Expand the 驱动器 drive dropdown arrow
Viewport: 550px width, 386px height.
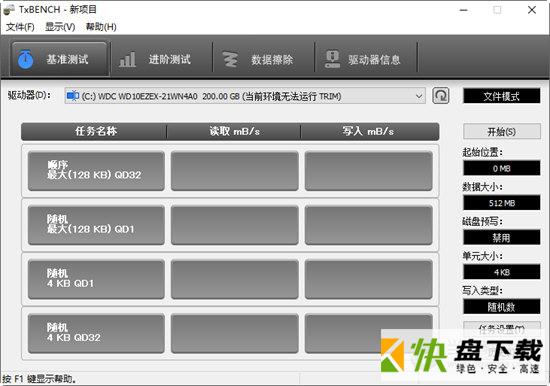coord(419,96)
